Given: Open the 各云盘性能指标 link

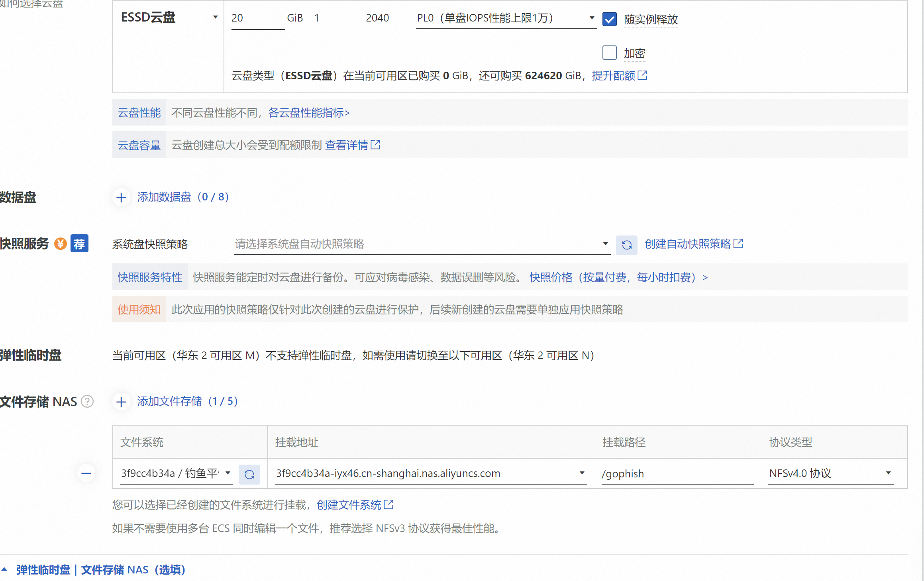Looking at the screenshot, I should (x=309, y=113).
